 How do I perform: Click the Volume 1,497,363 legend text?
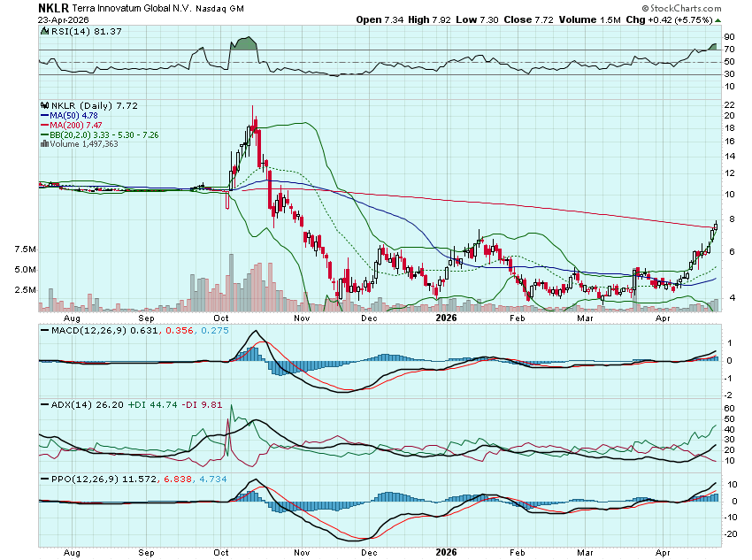tap(84, 144)
